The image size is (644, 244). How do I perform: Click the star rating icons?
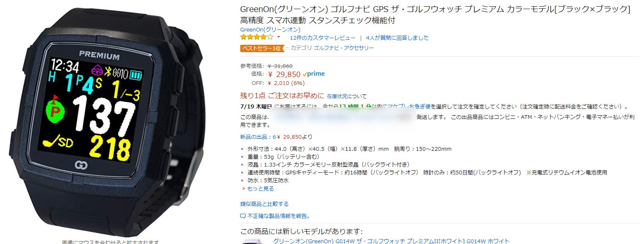(257, 37)
